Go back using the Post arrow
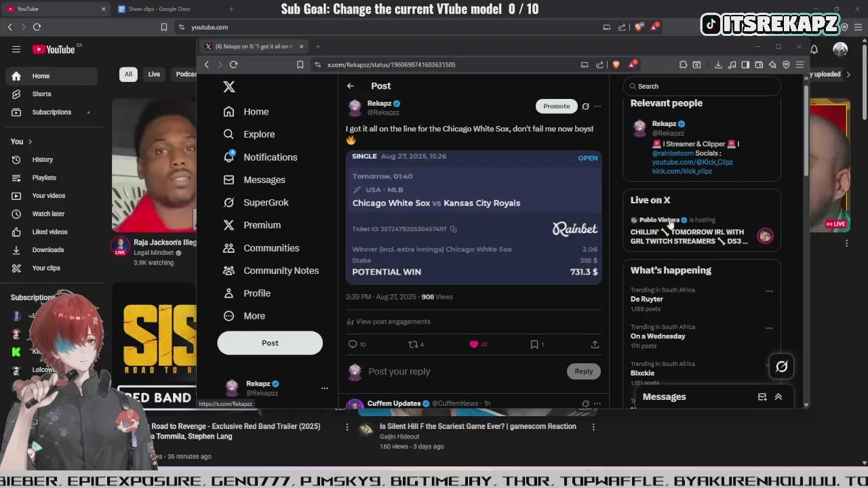Viewport: 868px width, 488px height. (x=351, y=86)
